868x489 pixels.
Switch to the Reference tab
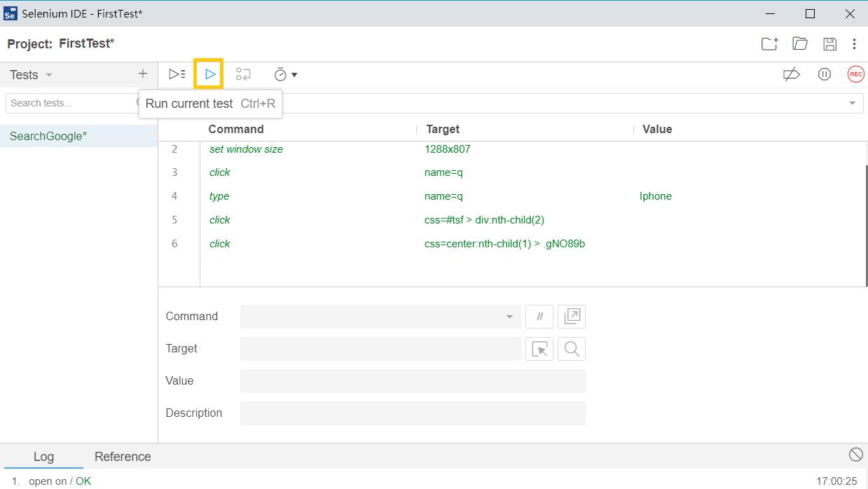point(123,456)
